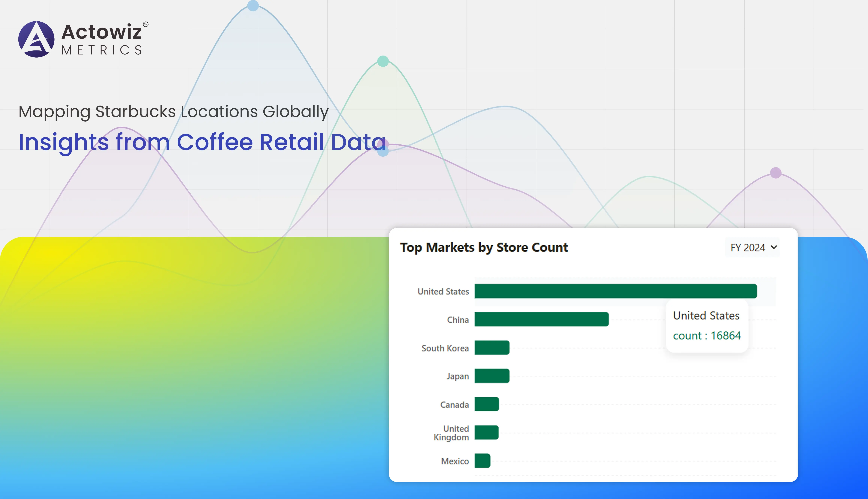868x499 pixels.
Task: Click the South Korea bar
Action: [x=492, y=348]
